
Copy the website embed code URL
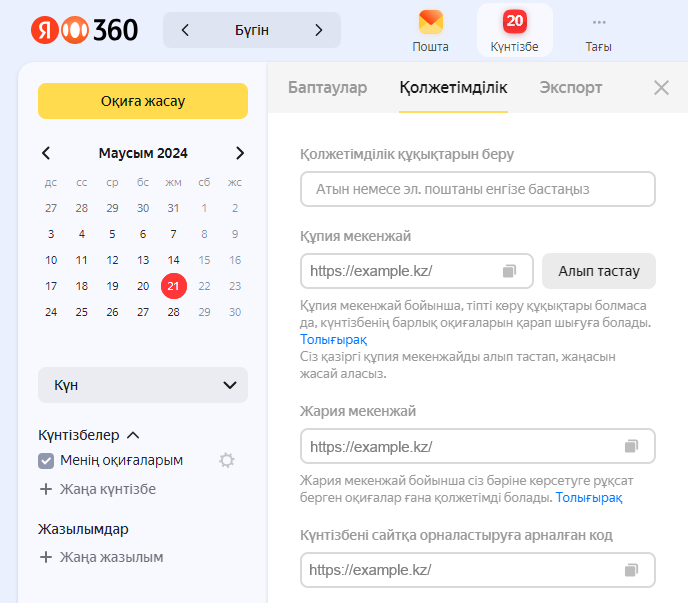point(631,570)
